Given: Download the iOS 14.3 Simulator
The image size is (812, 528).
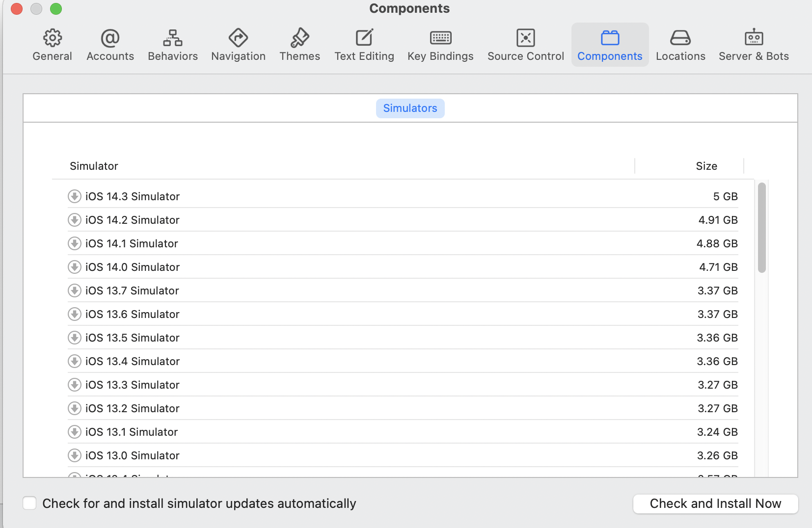Looking at the screenshot, I should [x=74, y=196].
